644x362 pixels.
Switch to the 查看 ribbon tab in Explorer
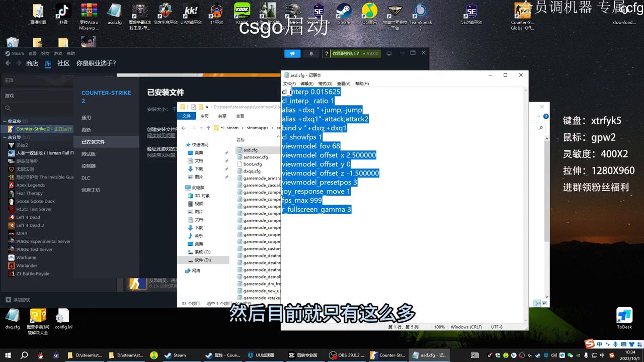pyautogui.click(x=240, y=116)
